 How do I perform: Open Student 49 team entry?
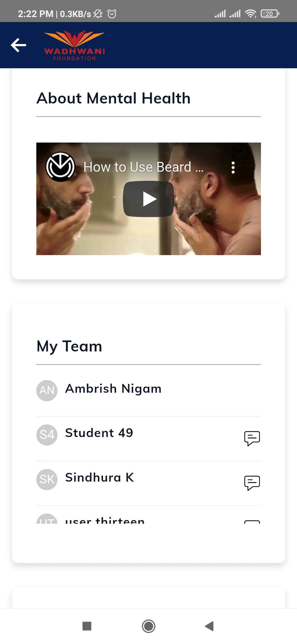coord(99,433)
